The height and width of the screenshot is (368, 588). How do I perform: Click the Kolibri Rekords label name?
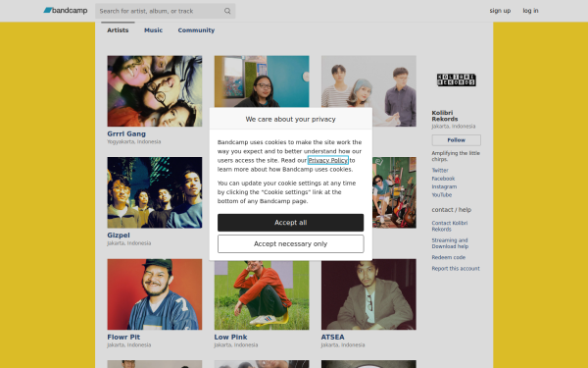[x=445, y=116]
